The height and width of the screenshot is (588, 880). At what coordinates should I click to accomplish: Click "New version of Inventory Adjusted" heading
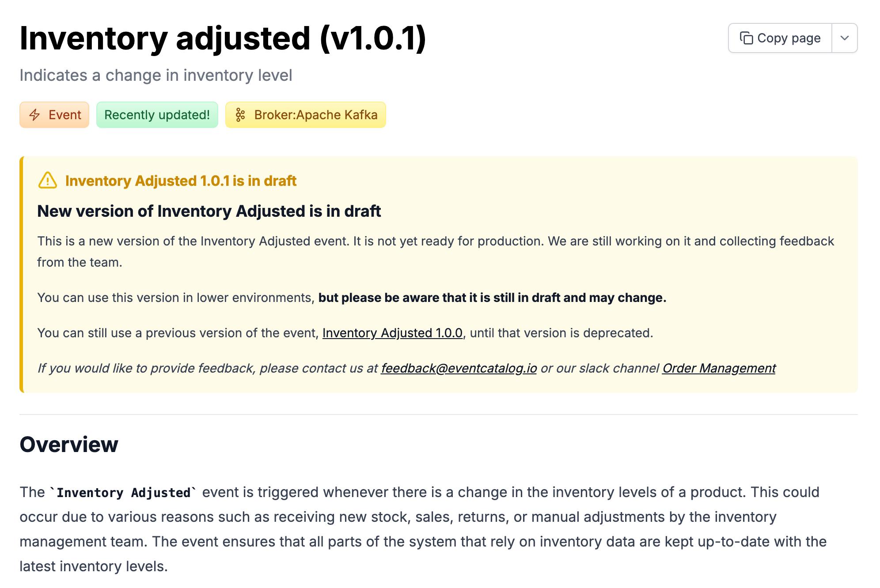point(209,211)
